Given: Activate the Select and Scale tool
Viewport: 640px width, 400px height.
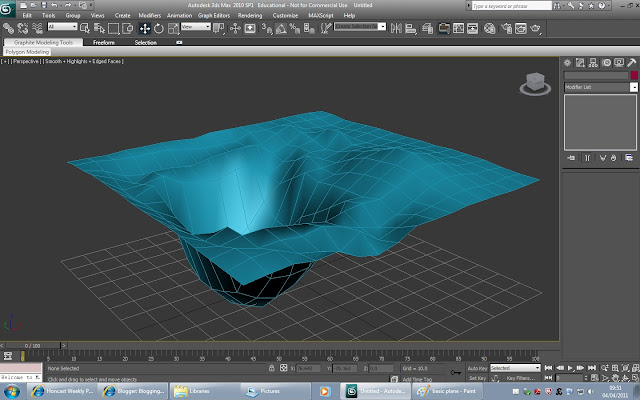Looking at the screenshot, I should pos(173,28).
